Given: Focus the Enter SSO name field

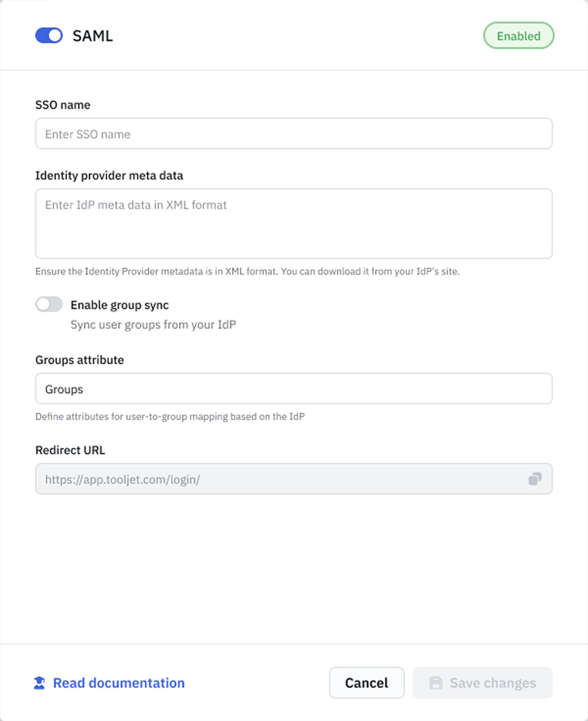Looking at the screenshot, I should coord(294,134).
